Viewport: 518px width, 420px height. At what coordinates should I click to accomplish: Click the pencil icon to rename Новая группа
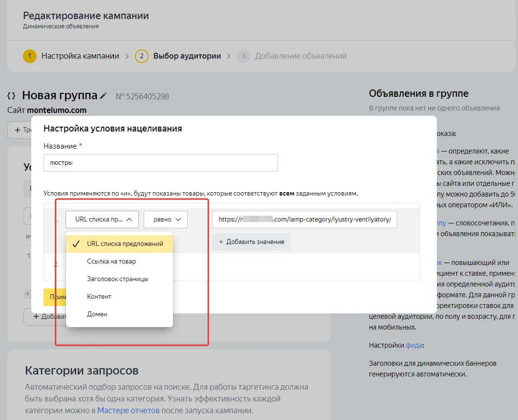104,96
